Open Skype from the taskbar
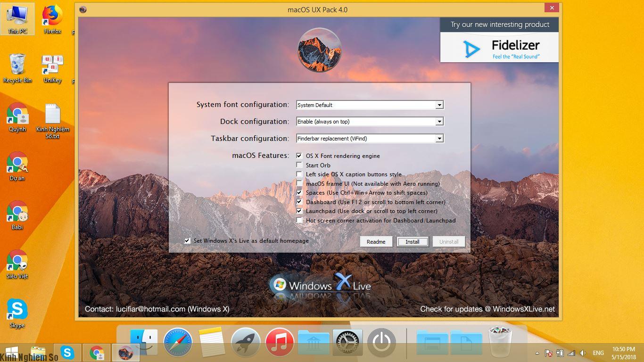 [x=67, y=353]
